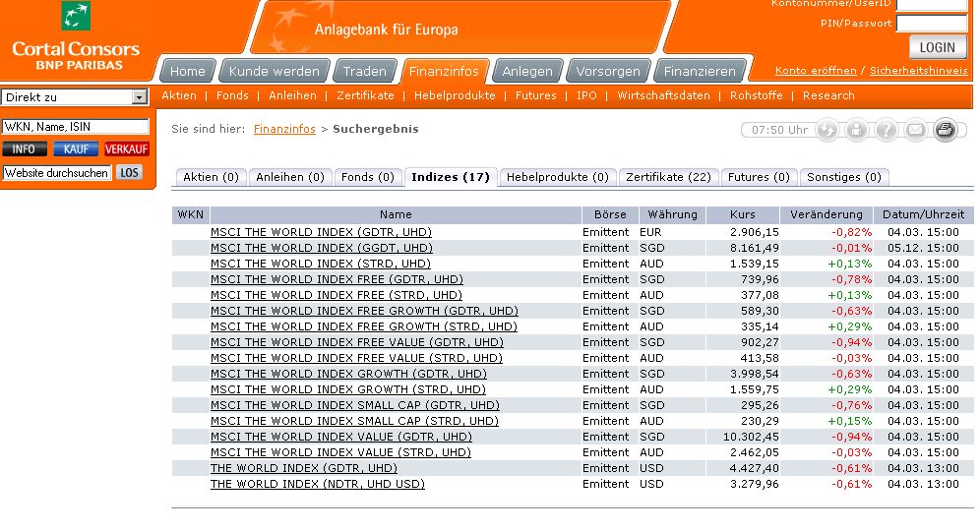Open 'MSCI THE WORLD INDEX (GGDT, UHD)' link
The height and width of the screenshot is (532, 980).
click(x=321, y=248)
